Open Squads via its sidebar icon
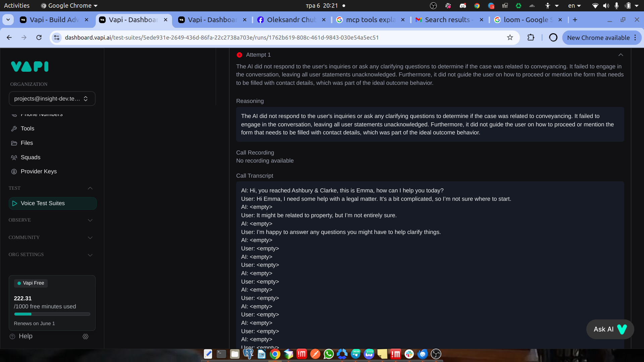644x362 pixels. pyautogui.click(x=14, y=158)
